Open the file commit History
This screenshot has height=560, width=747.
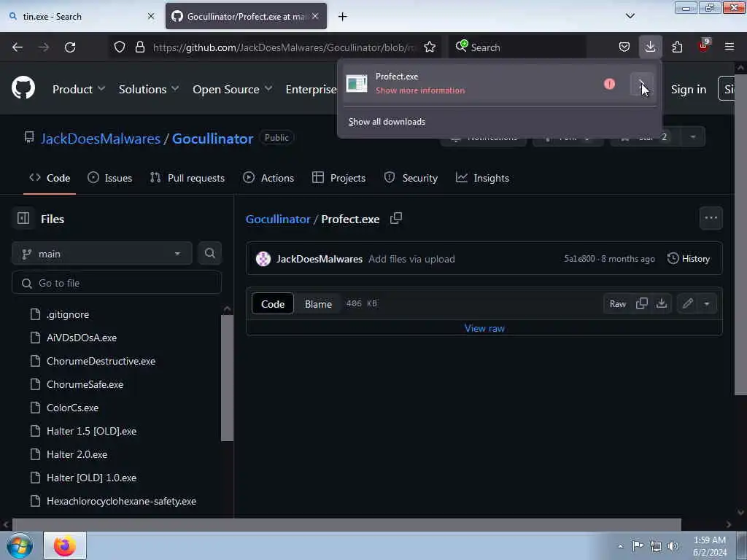(x=689, y=259)
